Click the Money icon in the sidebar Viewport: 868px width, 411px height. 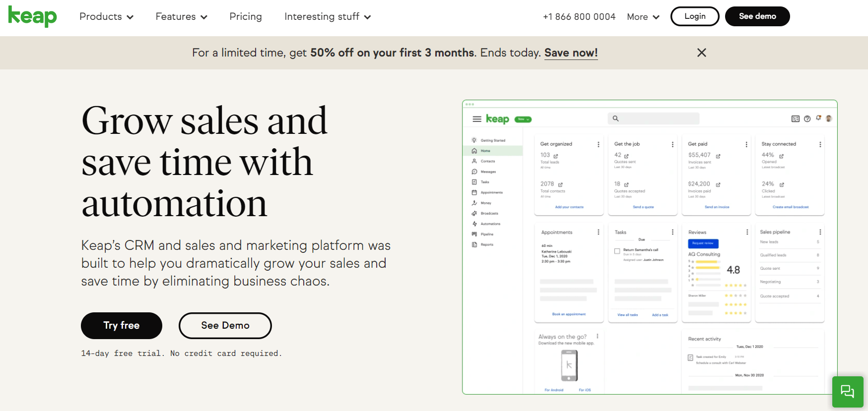point(474,203)
